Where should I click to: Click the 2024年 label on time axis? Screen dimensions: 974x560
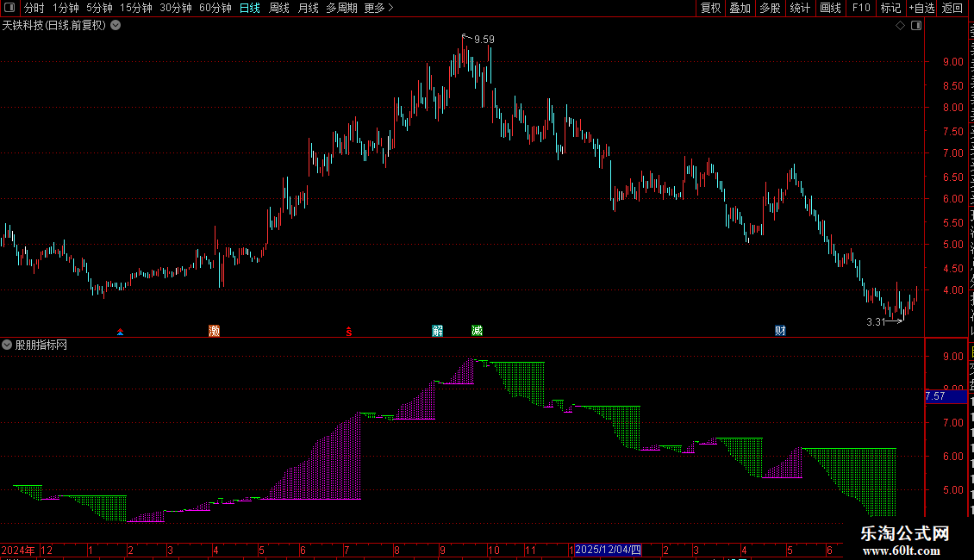click(x=18, y=550)
